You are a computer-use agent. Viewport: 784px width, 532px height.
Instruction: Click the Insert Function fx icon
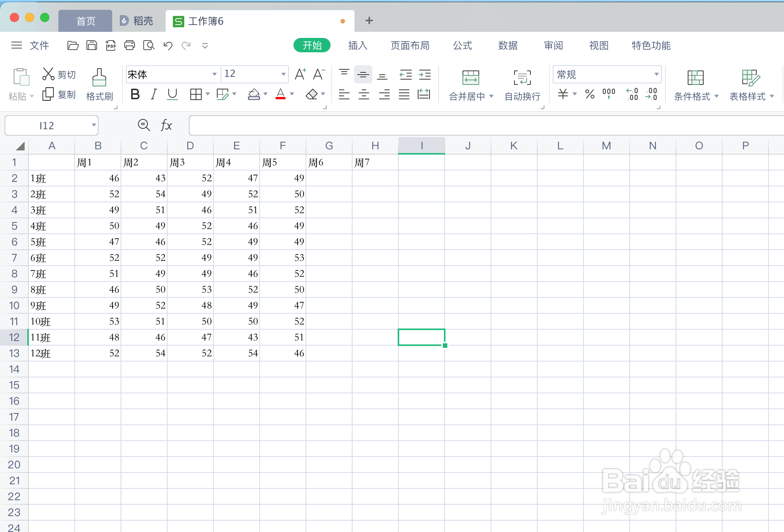(166, 125)
